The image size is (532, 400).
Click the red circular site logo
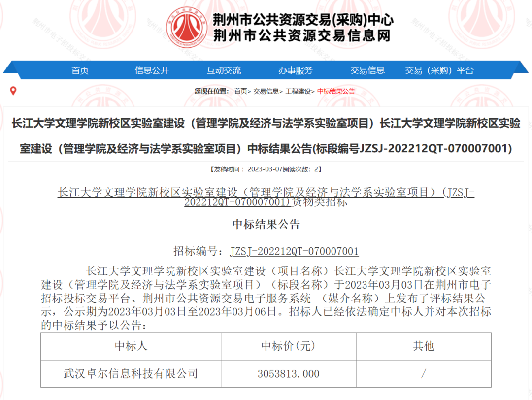click(x=187, y=27)
